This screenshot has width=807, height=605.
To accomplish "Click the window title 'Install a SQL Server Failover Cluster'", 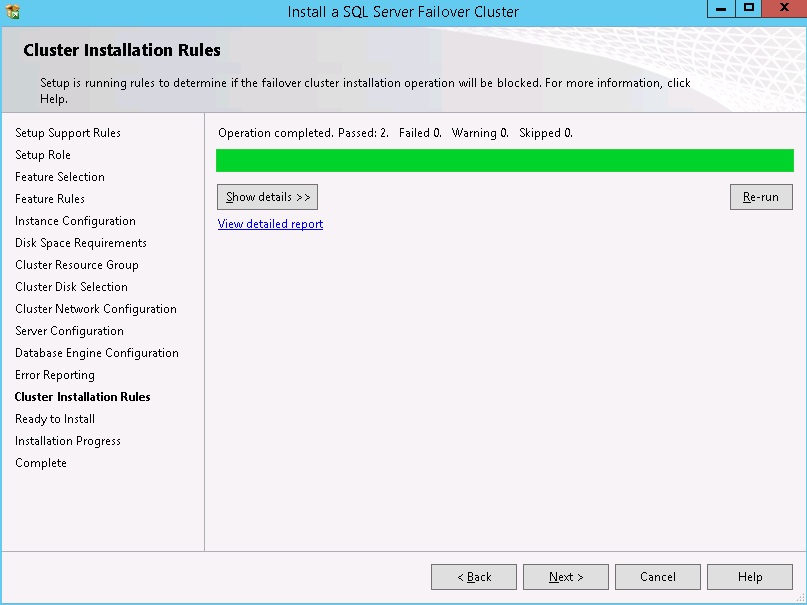I will click(403, 11).
